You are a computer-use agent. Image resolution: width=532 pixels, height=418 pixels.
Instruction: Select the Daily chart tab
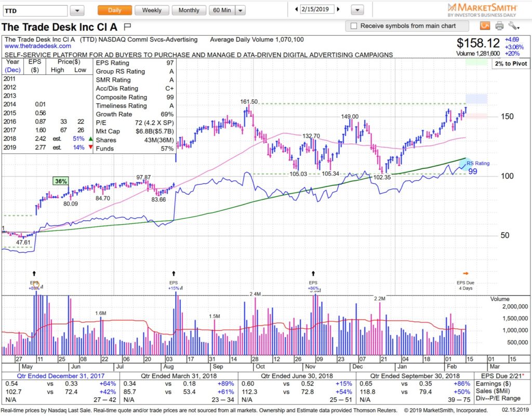[x=115, y=10]
